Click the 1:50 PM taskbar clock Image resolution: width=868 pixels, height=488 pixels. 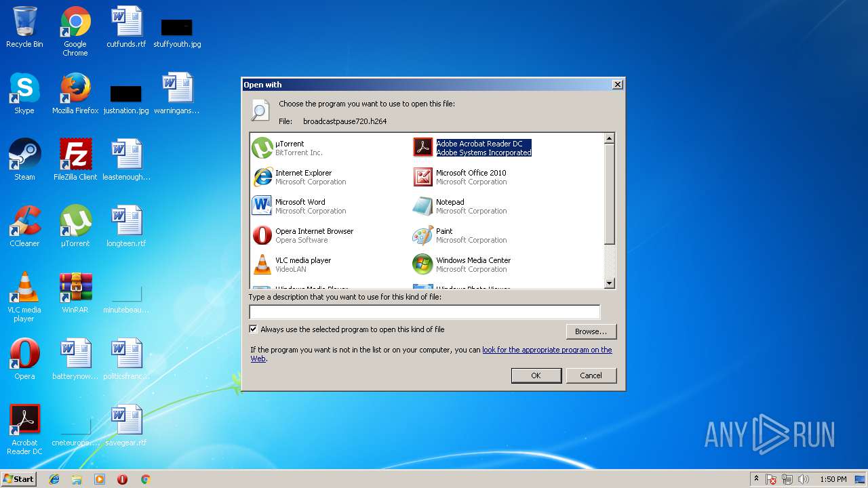(833, 479)
